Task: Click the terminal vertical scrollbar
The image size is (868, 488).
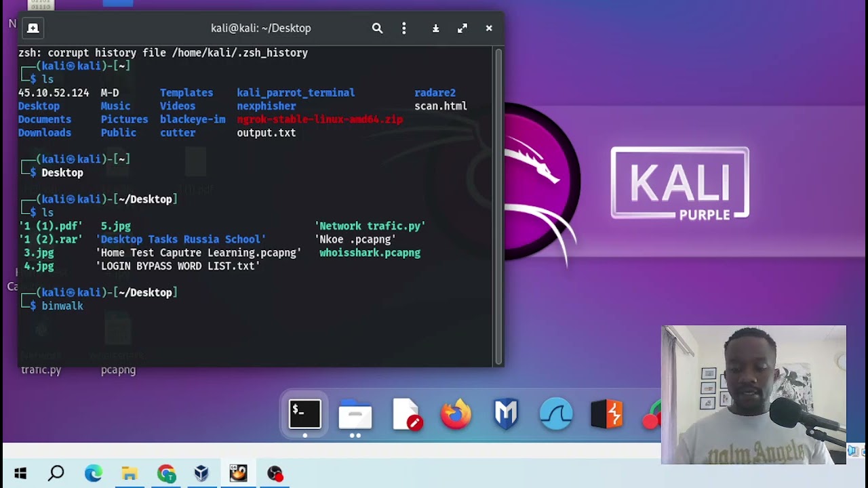Action: (x=498, y=207)
